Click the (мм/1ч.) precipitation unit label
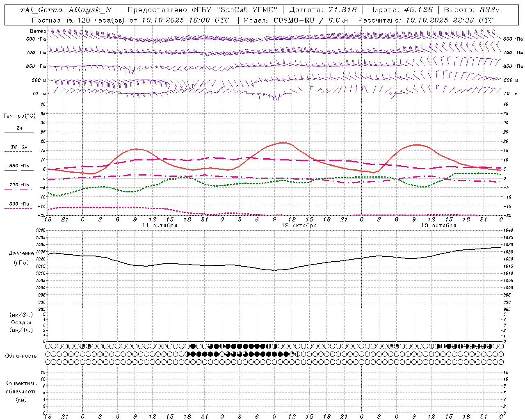This screenshot has width=525, height=420. (21, 330)
